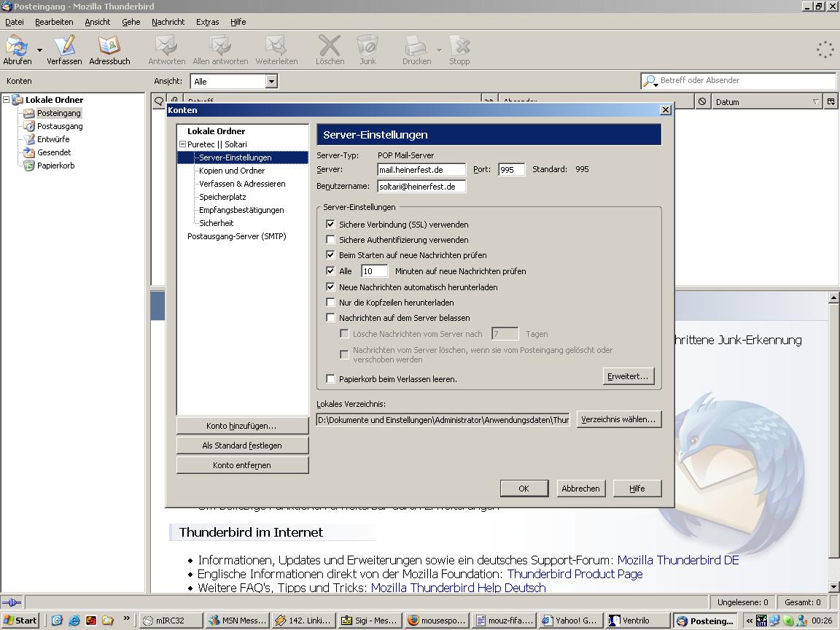840x630 pixels.
Task: Click the Löschen delete icon
Action: point(330,45)
